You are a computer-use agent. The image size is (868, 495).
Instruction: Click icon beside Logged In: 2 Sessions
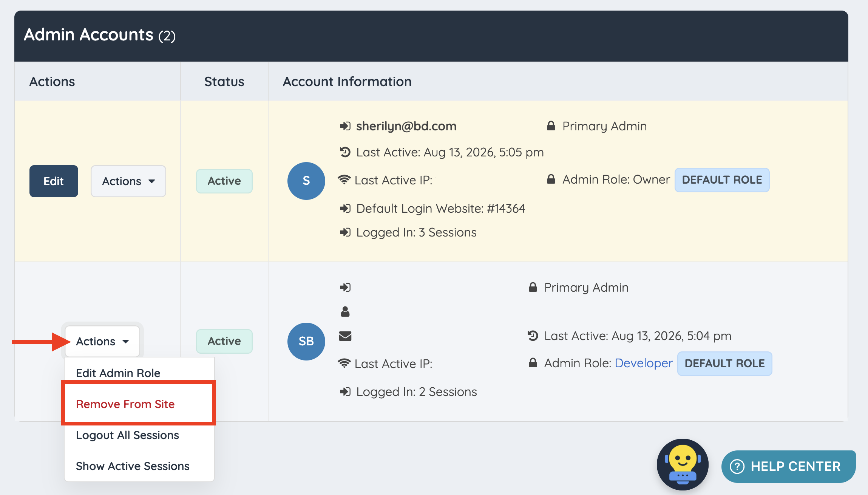coord(345,391)
